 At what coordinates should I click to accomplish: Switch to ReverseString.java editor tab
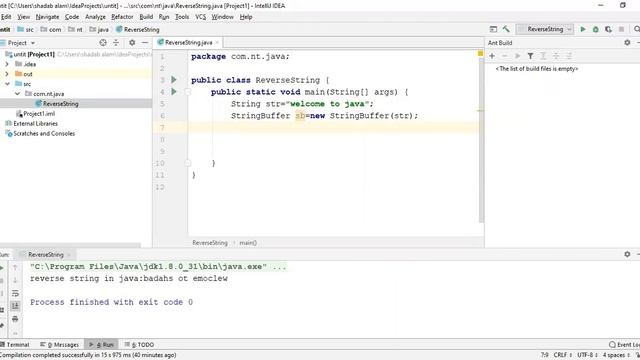[189, 42]
